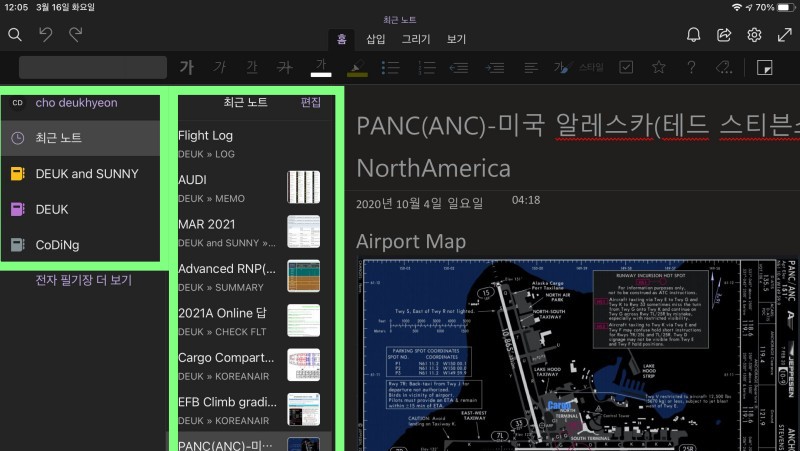800x451 pixels.
Task: Tap 편집 edit button
Action: click(310, 103)
